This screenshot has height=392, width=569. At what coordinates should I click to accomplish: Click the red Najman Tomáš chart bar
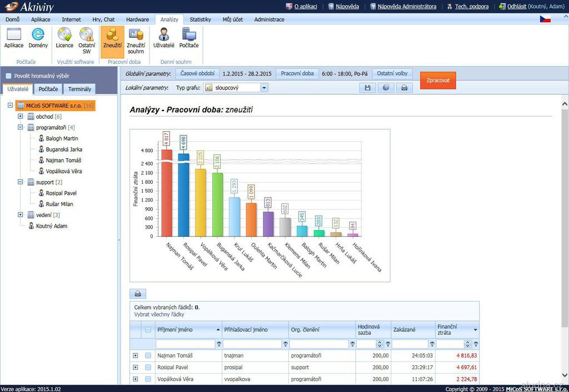167,193
